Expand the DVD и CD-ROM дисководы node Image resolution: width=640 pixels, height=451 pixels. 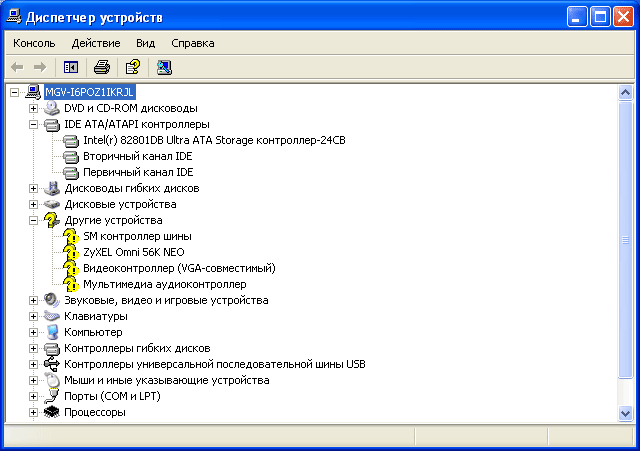(33, 108)
